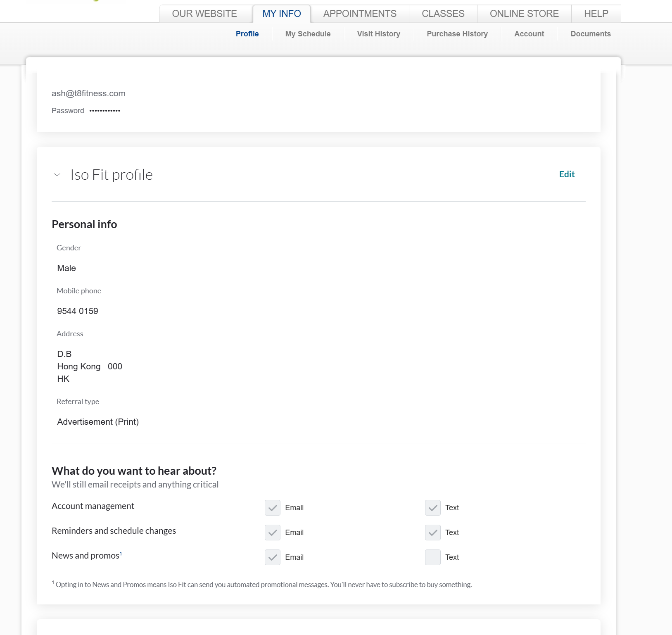Screen dimensions: 672x635
Task: Open My Schedule subpage
Action: (308, 34)
